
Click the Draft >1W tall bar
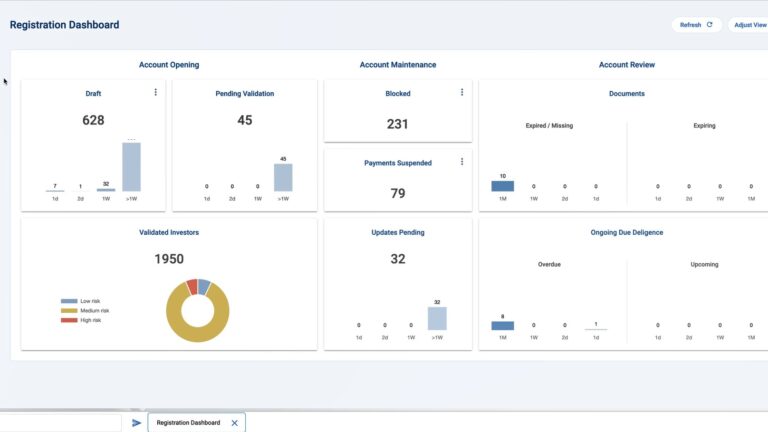coord(131,167)
